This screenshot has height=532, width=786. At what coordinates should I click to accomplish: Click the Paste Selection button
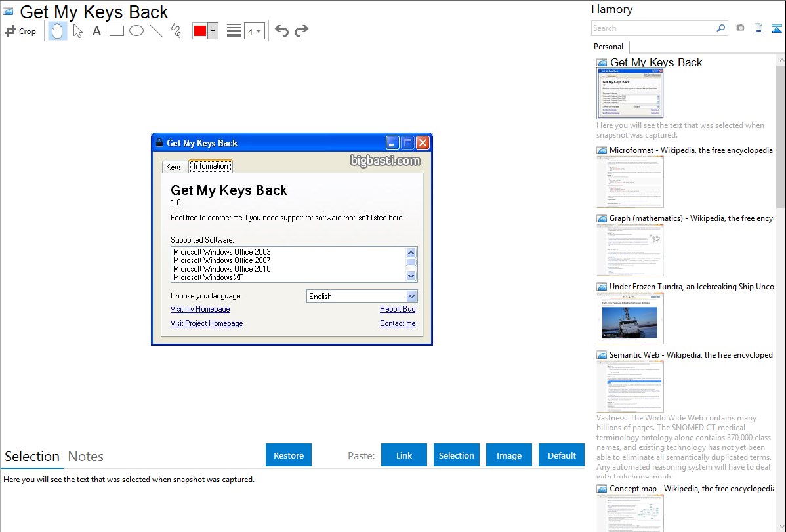456,455
